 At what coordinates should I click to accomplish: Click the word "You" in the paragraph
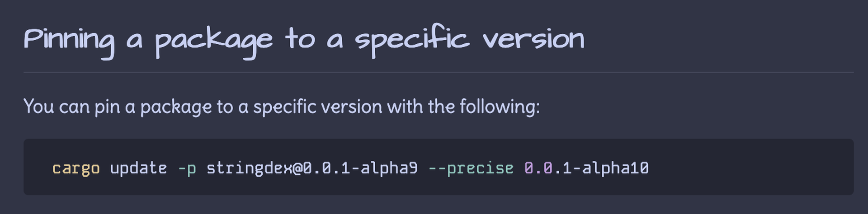point(38,107)
